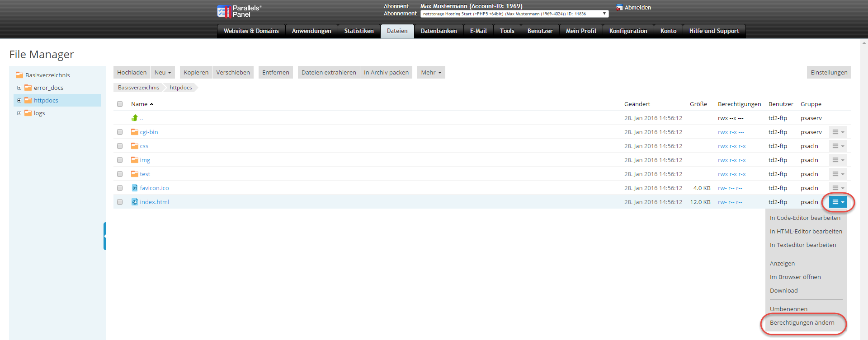868x340 pixels.
Task: Open actions menu for cgi-bin row
Action: [838, 132]
